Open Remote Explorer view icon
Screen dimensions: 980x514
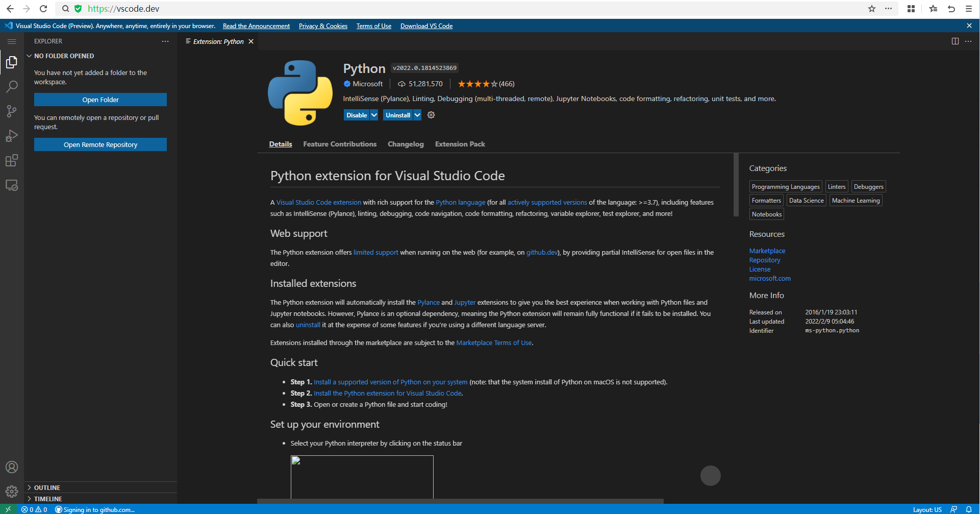(12, 185)
